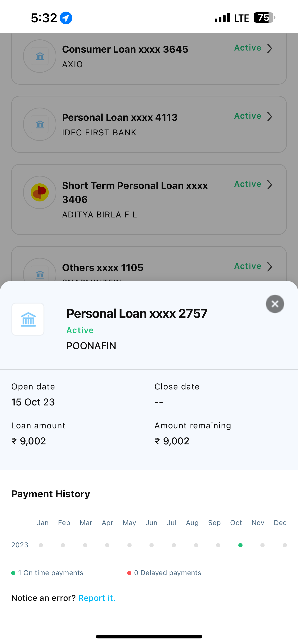Tap the IDFC FIRST BANK loan icon

pyautogui.click(x=39, y=124)
